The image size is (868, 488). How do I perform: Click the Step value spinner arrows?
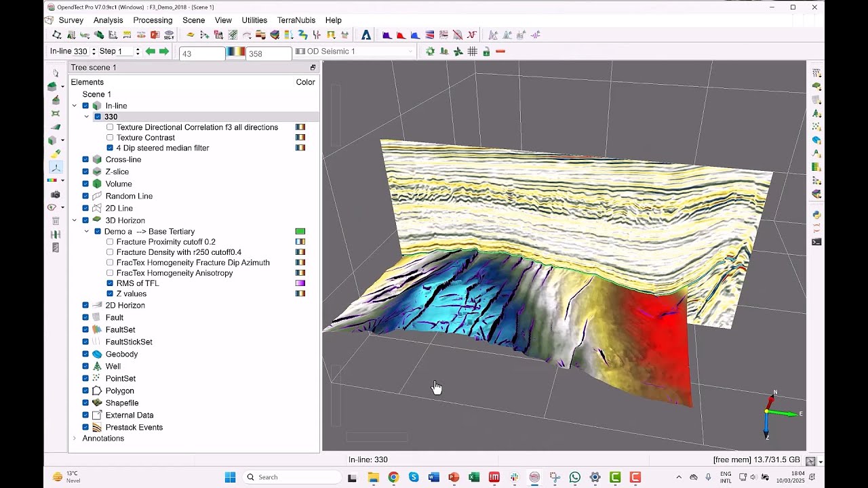click(x=138, y=52)
